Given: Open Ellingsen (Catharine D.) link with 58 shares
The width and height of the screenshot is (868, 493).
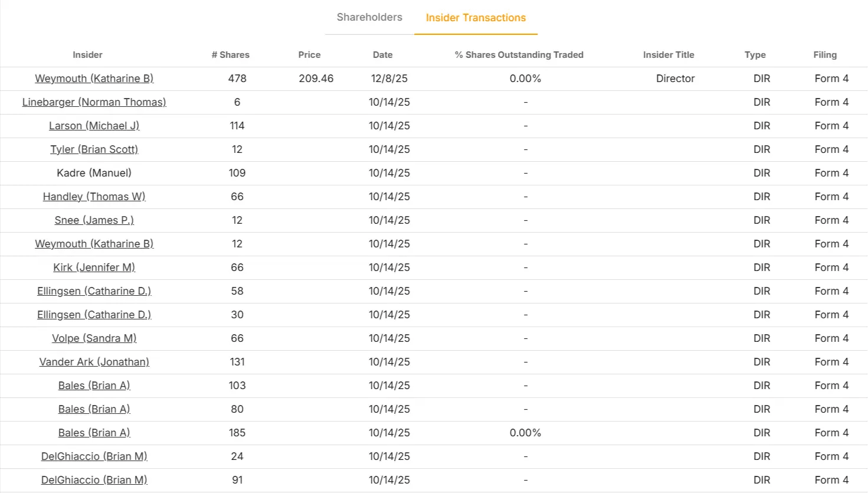Looking at the screenshot, I should click(x=94, y=291).
